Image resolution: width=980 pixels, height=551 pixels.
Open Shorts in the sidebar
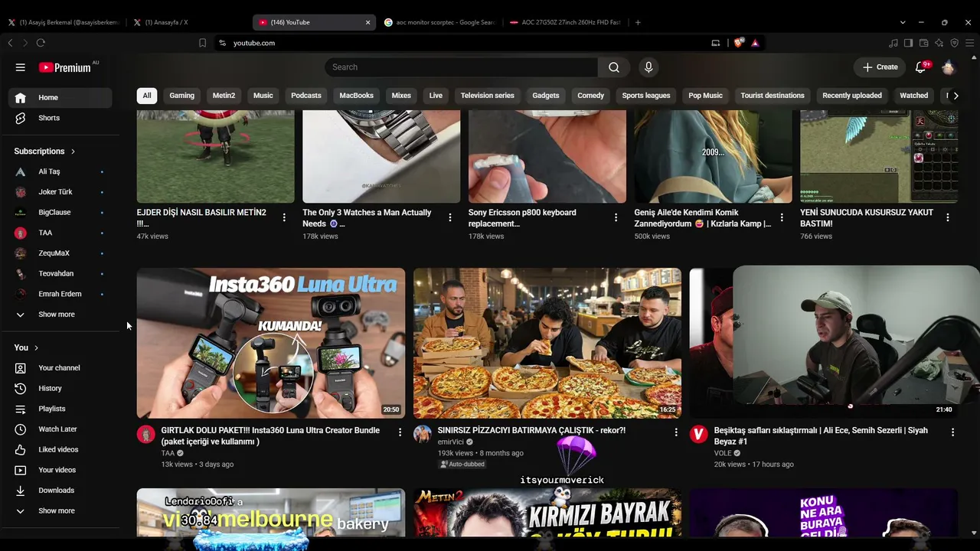coord(61,118)
